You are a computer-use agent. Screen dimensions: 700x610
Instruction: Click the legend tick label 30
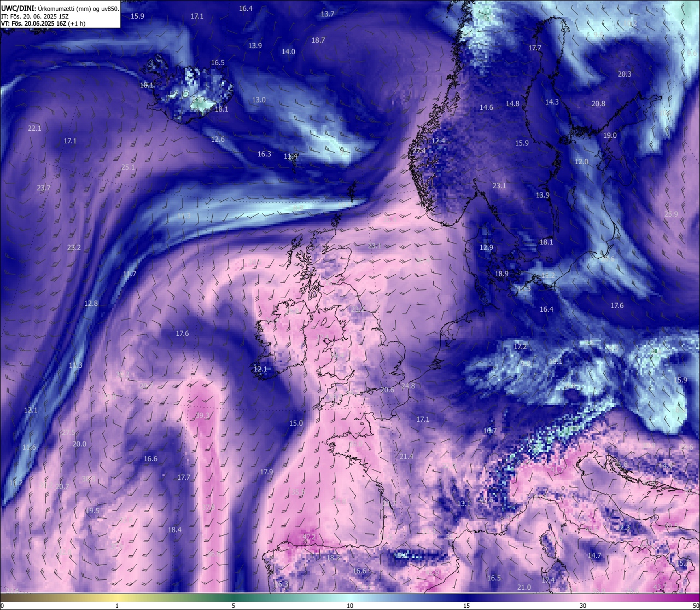click(583, 606)
